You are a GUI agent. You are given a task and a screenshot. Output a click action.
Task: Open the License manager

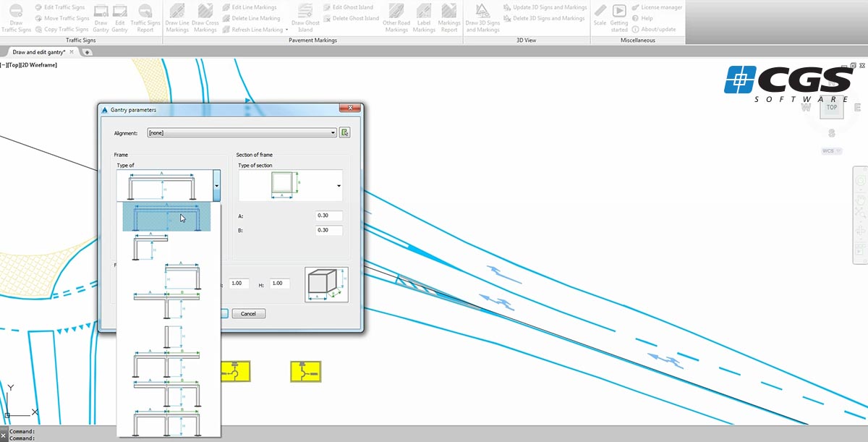coord(657,7)
